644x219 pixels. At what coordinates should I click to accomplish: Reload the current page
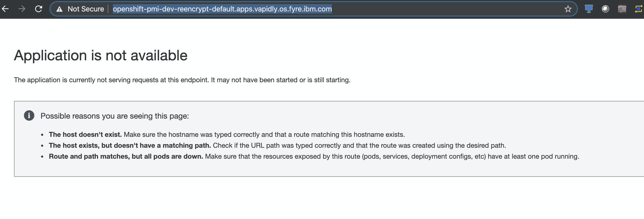pos(38,9)
